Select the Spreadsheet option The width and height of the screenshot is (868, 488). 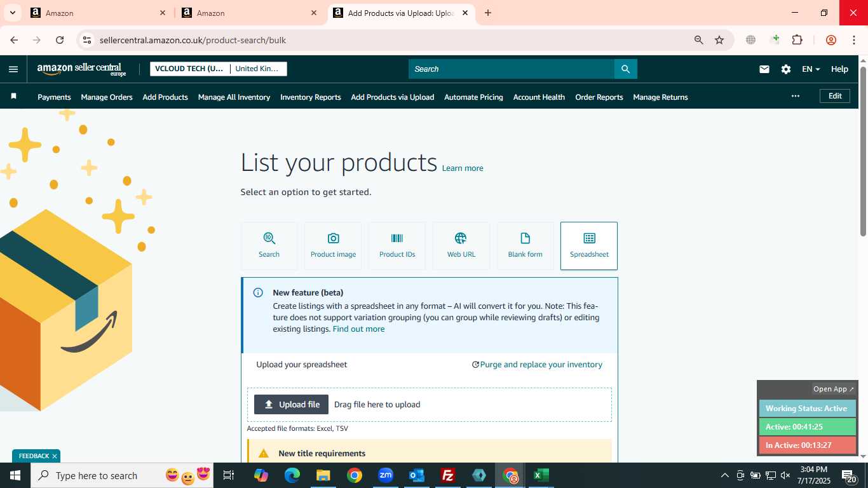(x=589, y=246)
